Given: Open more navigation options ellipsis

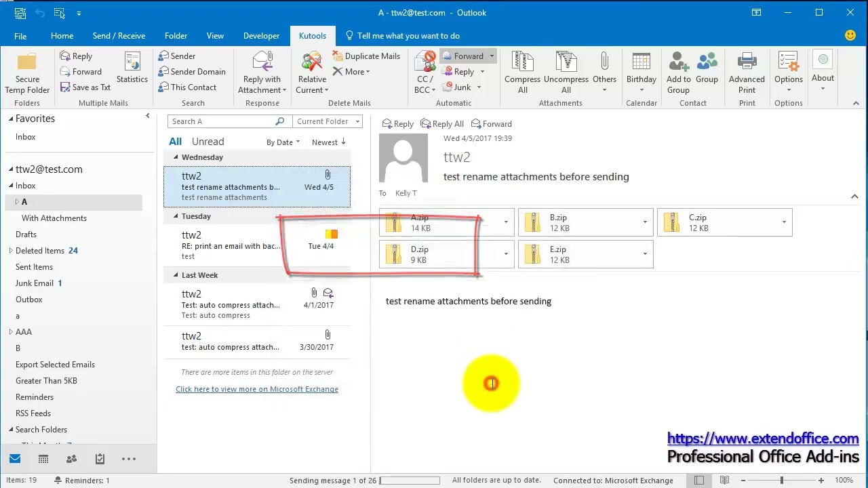Looking at the screenshot, I should pos(129,459).
